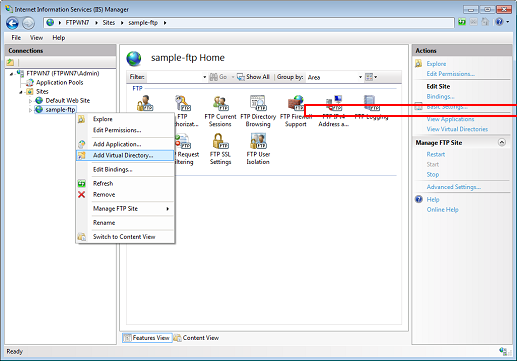517x361 pixels.
Task: Click the Advanced Settings link
Action: (x=454, y=187)
